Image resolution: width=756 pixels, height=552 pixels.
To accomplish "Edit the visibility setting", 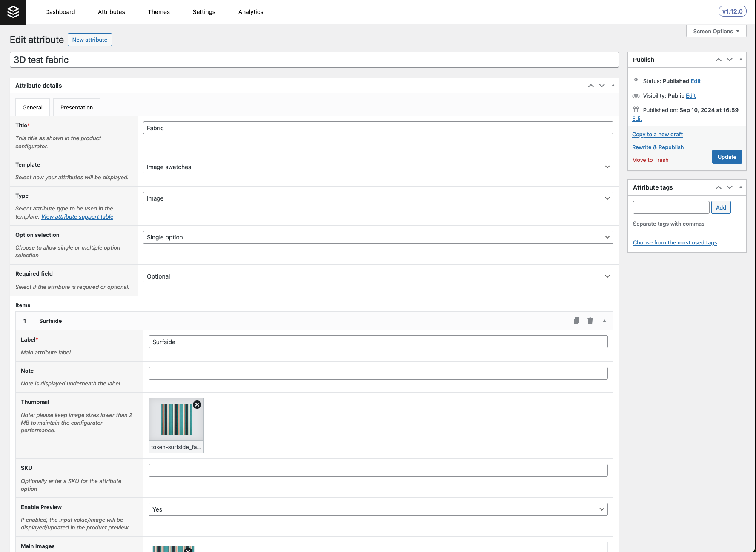I will point(691,95).
